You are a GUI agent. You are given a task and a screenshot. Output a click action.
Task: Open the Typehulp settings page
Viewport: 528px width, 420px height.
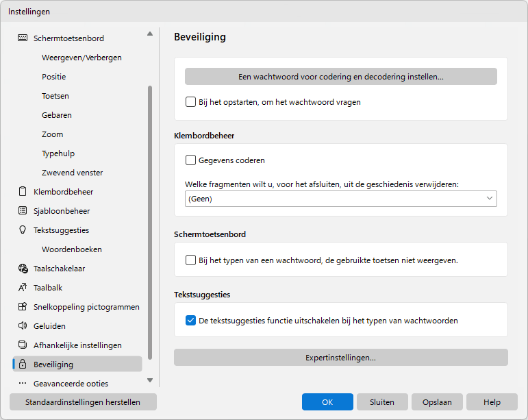click(x=58, y=153)
